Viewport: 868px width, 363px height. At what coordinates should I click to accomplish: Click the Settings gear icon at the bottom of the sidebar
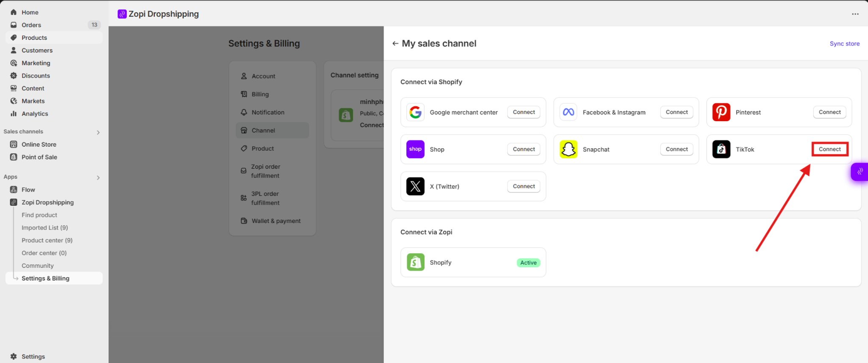(14, 357)
